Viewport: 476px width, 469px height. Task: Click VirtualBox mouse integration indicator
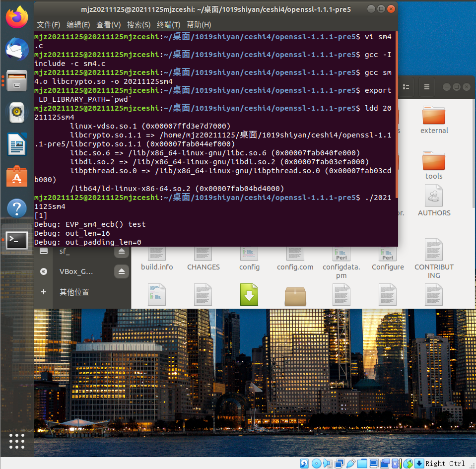[408, 463]
